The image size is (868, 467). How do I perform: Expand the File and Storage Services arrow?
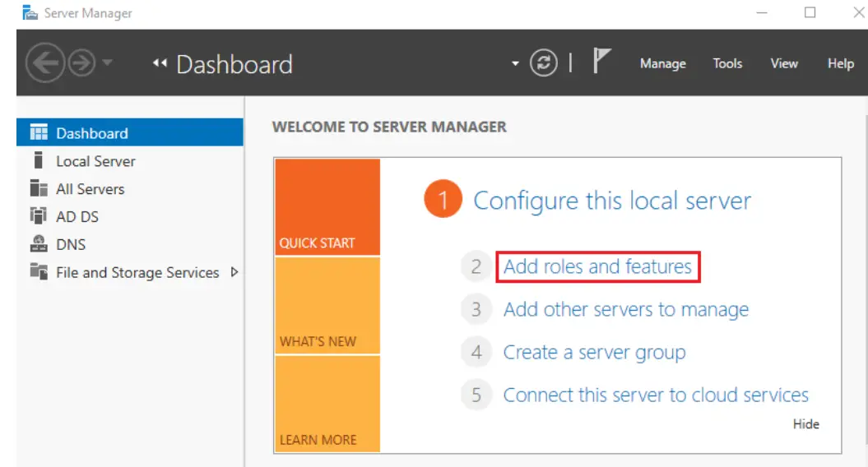[x=234, y=271]
